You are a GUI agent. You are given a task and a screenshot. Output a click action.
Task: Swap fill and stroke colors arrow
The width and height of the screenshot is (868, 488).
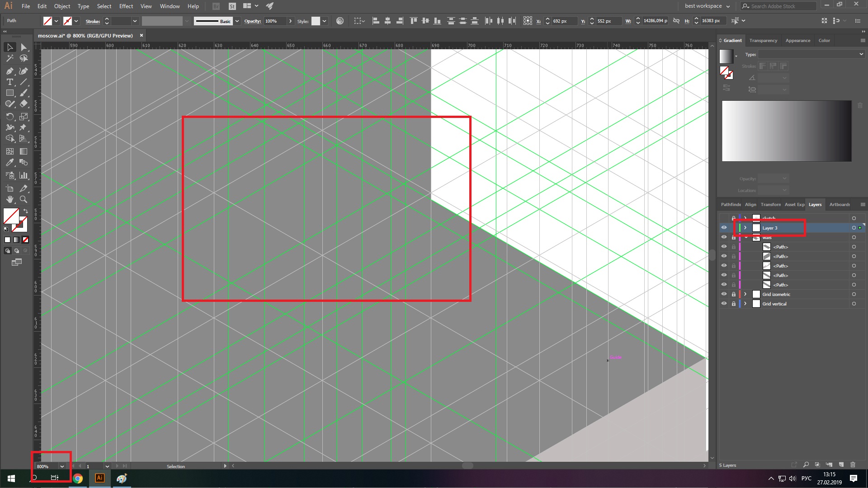click(26, 211)
